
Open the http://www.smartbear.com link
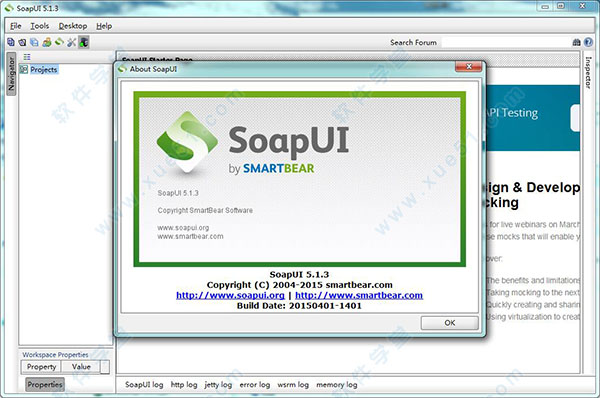(359, 295)
